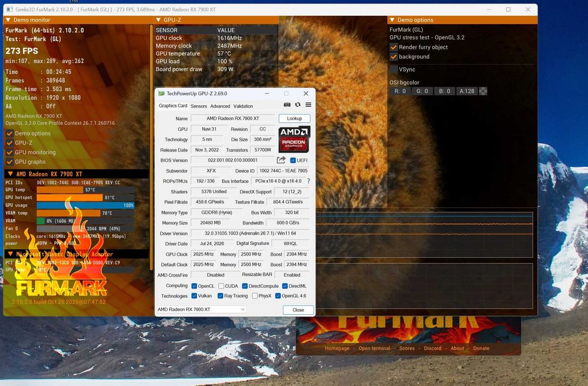Screen dimensions: 588x386
Task: Click the PhysX checkbox
Action: tap(255, 296)
